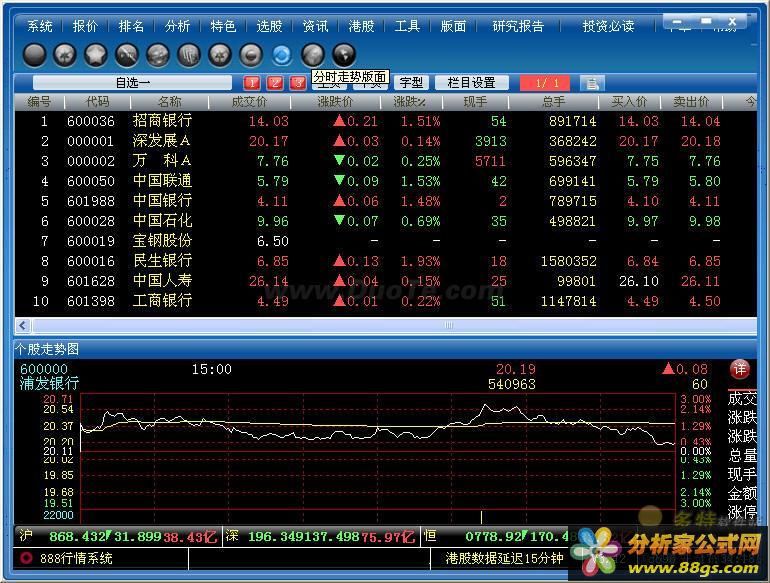
Task: Click the plain dark sphere toolbar button
Action: click(x=34, y=55)
